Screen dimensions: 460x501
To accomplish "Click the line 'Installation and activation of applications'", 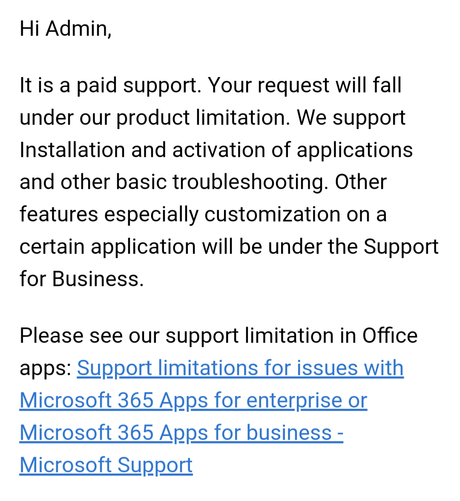I will [x=216, y=150].
